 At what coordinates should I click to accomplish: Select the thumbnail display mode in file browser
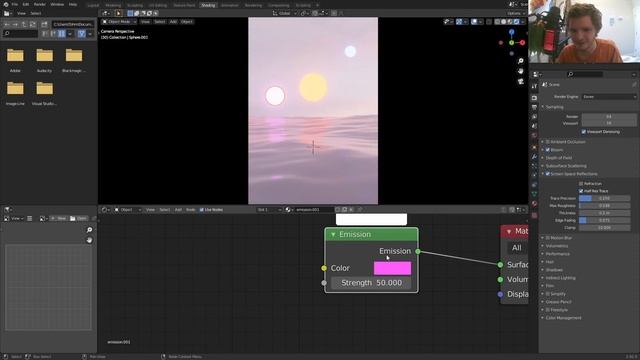coord(62,34)
